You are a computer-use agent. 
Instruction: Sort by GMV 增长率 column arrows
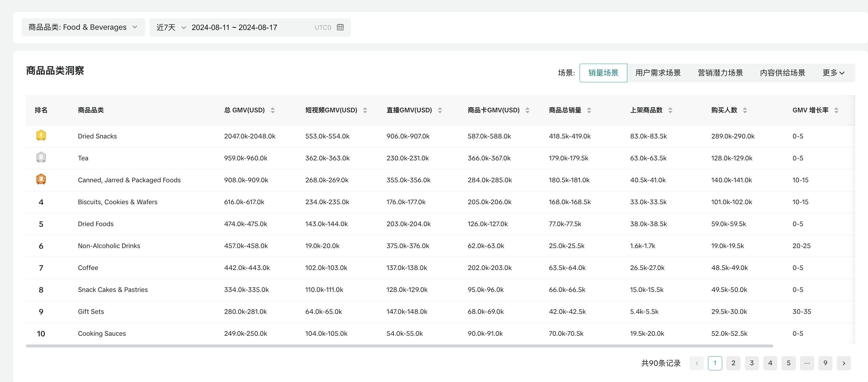836,110
